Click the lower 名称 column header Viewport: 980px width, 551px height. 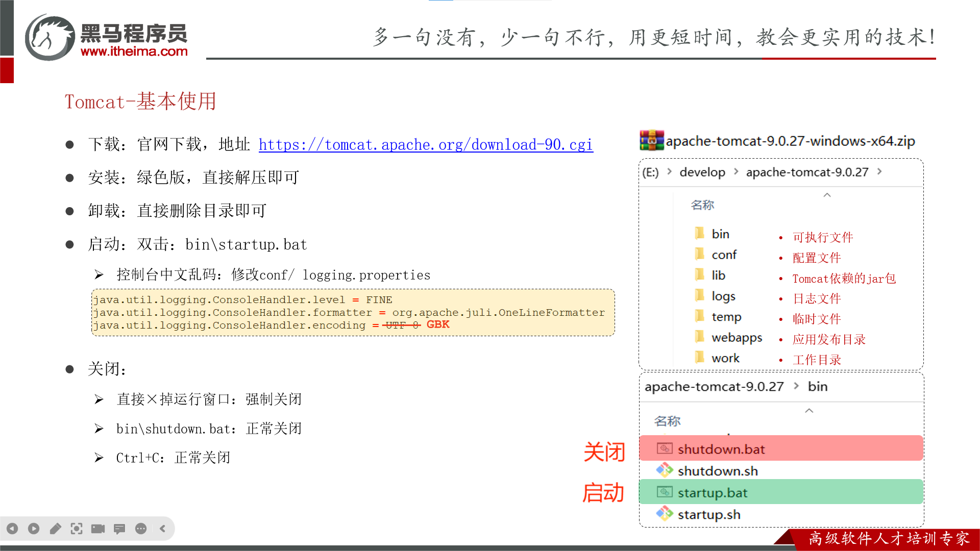pyautogui.click(x=667, y=421)
